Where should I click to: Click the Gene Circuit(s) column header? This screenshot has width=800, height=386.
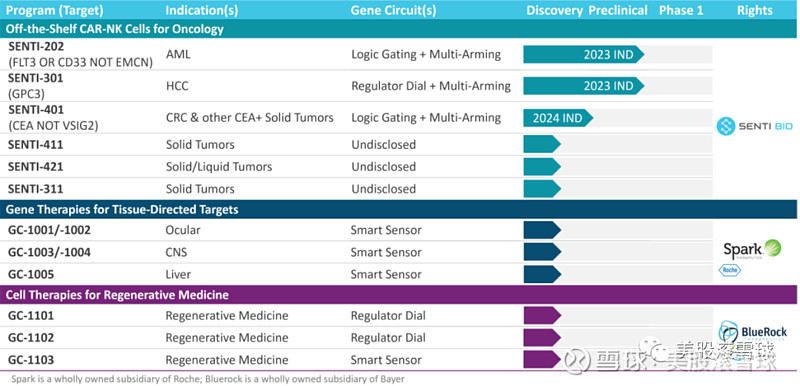393,11
